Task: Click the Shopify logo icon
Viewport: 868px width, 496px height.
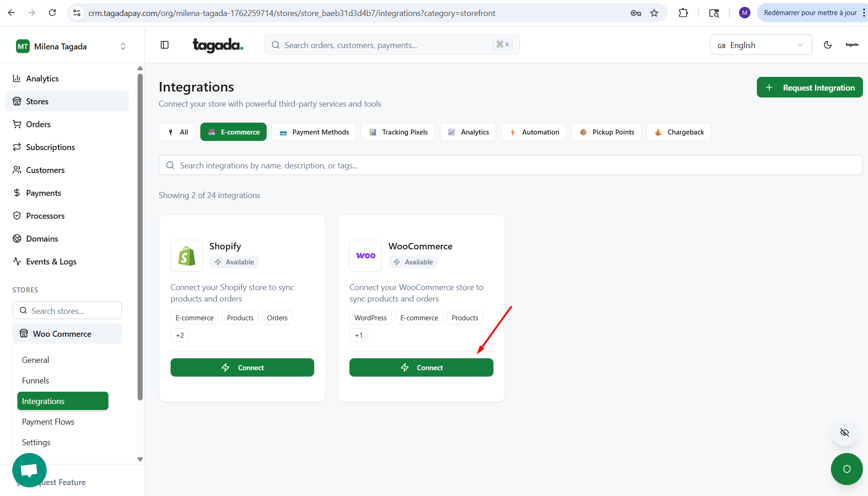Action: click(187, 256)
